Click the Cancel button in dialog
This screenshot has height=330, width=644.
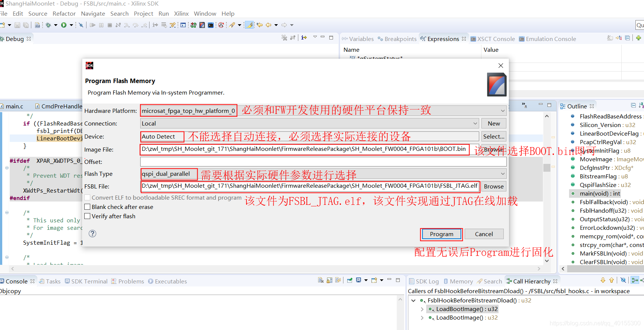pyautogui.click(x=484, y=234)
